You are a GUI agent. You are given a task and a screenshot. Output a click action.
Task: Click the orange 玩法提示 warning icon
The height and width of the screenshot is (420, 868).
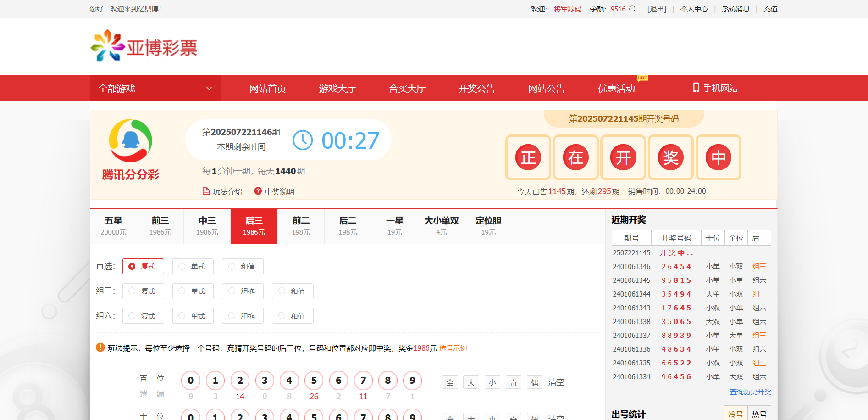pos(100,347)
